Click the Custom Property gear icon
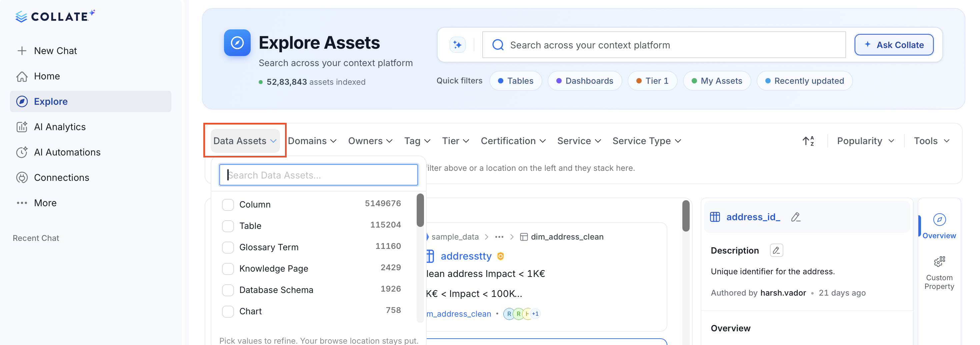 click(x=939, y=262)
